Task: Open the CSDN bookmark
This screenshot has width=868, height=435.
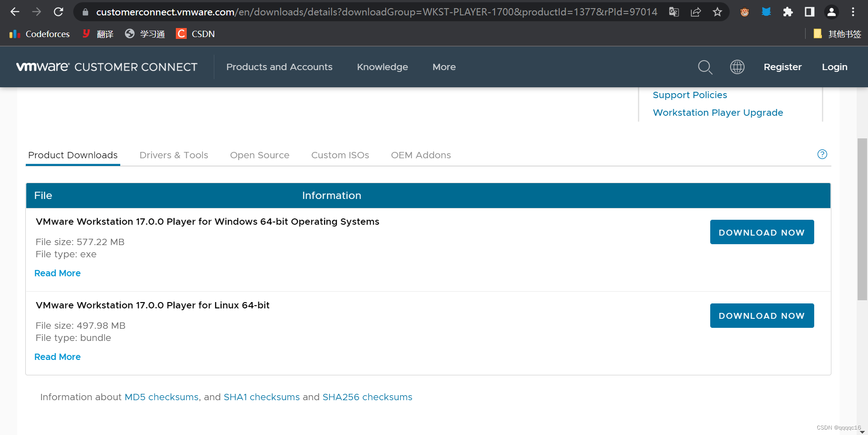Action: 195,33
